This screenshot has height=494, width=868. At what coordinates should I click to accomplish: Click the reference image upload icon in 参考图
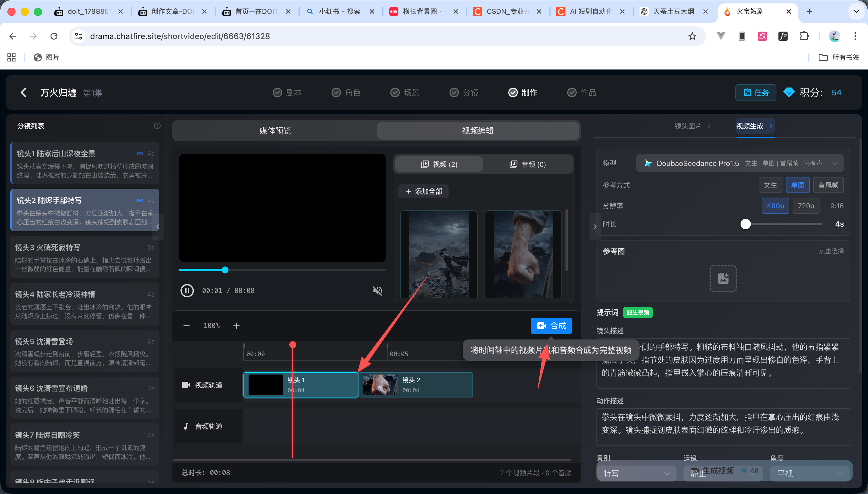coord(723,279)
